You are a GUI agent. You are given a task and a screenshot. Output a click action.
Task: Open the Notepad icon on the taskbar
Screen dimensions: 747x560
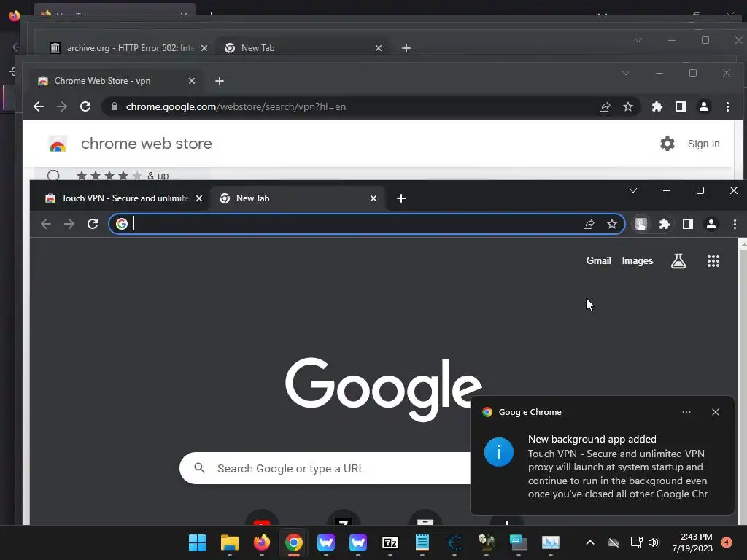coord(422,542)
